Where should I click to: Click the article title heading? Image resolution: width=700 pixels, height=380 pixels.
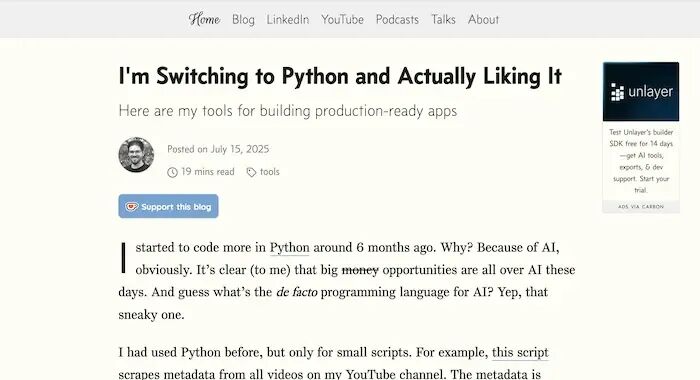click(340, 76)
